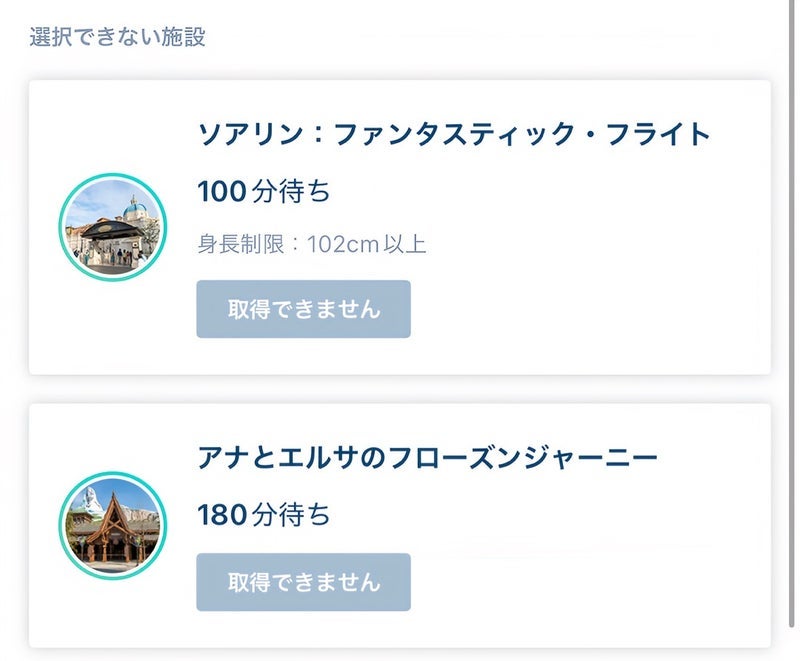The image size is (800, 661).
Task: Click 分待ち text beside the 100
Action: point(291,191)
